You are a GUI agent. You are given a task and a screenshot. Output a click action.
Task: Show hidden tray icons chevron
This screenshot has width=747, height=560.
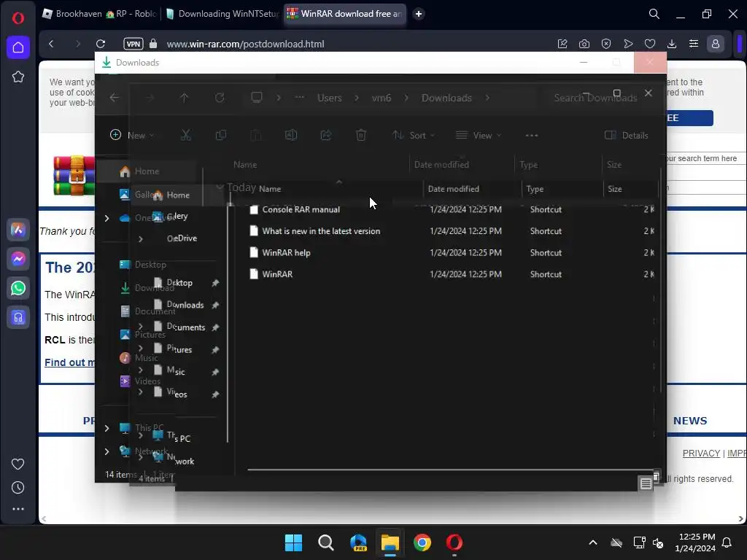[x=593, y=542]
